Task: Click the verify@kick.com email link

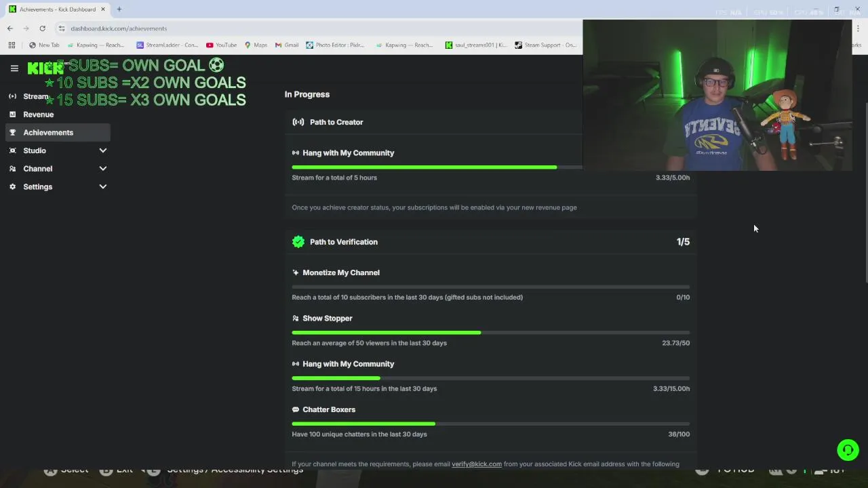Action: [x=477, y=464]
